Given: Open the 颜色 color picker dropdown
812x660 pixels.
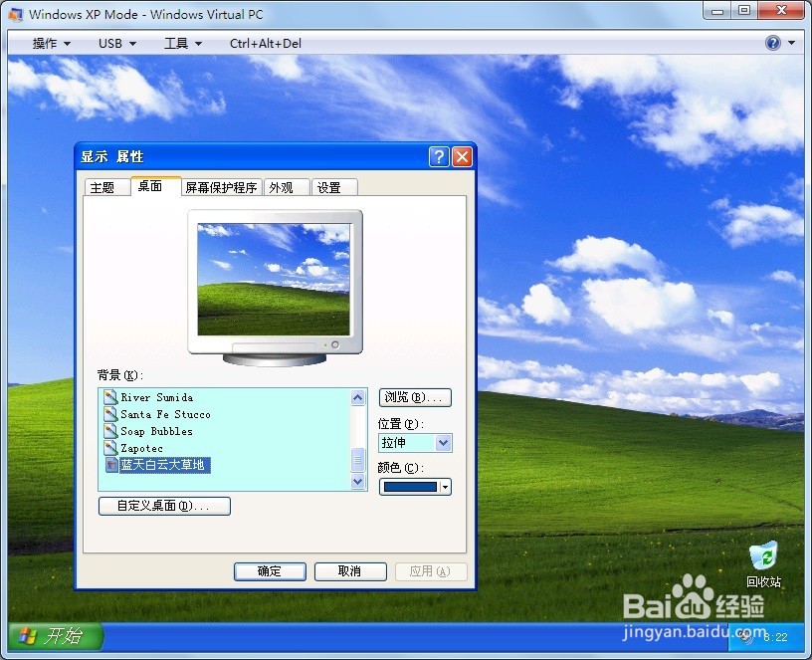Looking at the screenshot, I should [415, 487].
